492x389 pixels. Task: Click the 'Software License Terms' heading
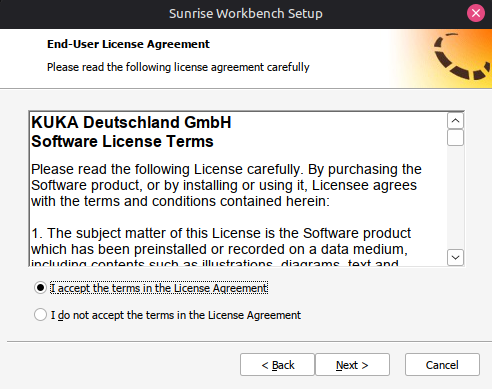coord(122,141)
